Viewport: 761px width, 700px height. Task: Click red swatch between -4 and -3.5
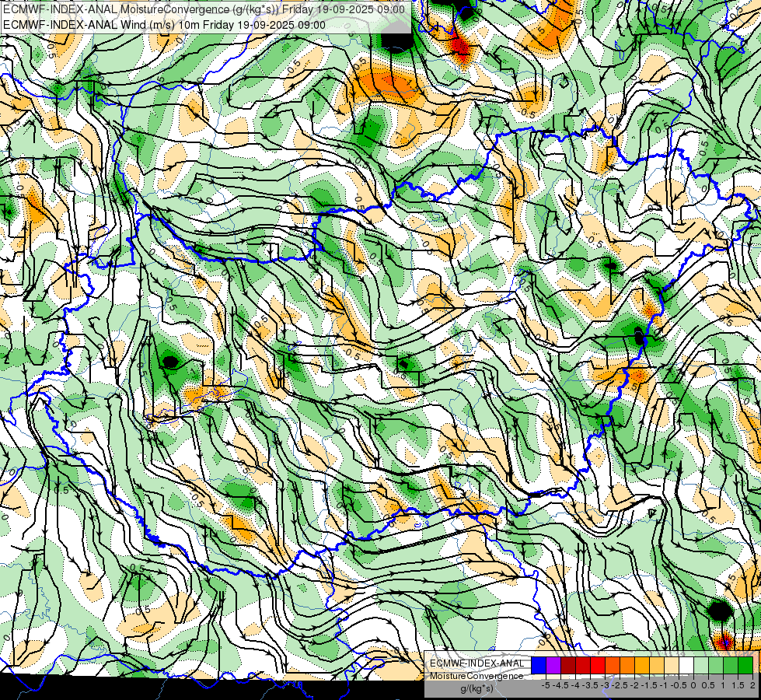(x=583, y=665)
